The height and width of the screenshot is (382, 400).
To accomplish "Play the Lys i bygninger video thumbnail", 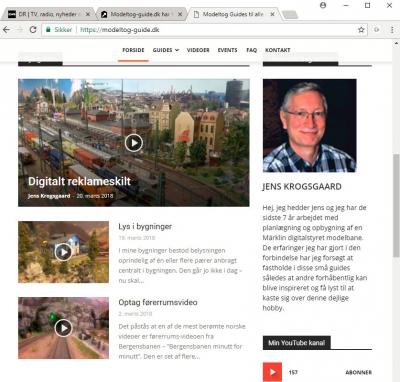I will tap(63, 252).
